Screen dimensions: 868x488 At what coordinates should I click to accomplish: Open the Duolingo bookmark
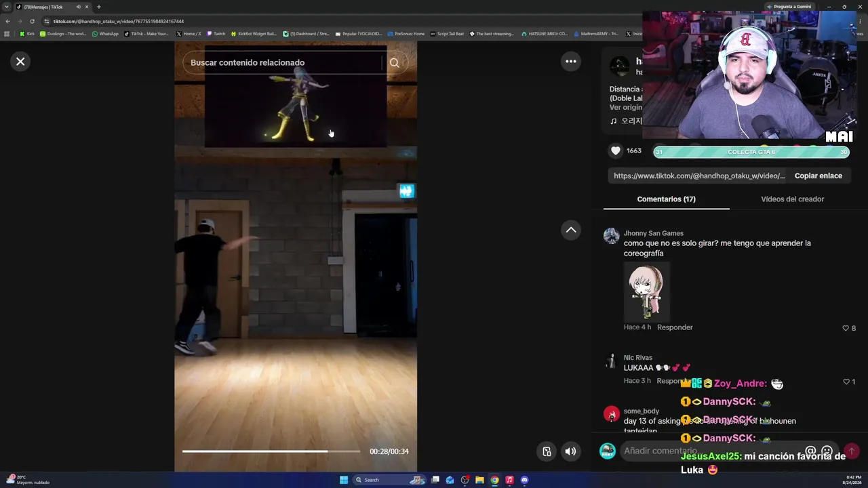pyautogui.click(x=63, y=33)
